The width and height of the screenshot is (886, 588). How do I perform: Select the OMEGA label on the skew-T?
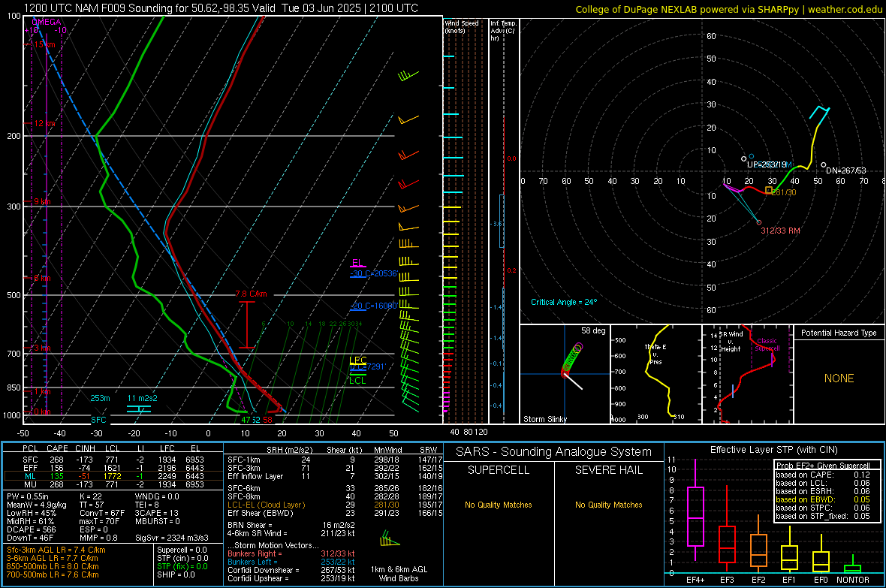pyautogui.click(x=47, y=22)
